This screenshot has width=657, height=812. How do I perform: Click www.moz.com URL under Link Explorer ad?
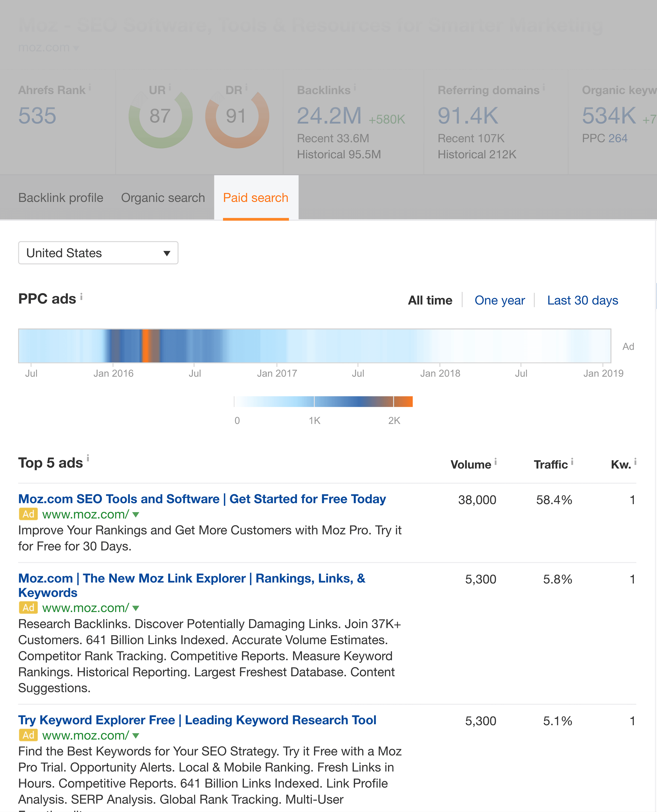(86, 608)
